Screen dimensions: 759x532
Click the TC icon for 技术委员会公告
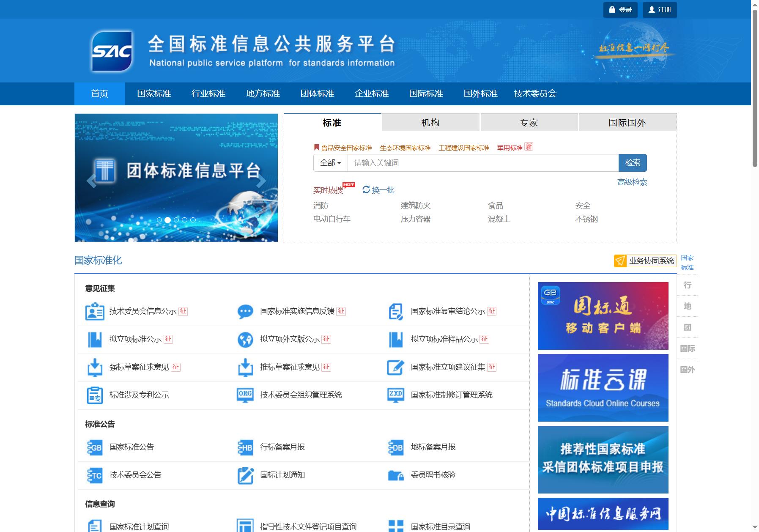[x=95, y=475]
